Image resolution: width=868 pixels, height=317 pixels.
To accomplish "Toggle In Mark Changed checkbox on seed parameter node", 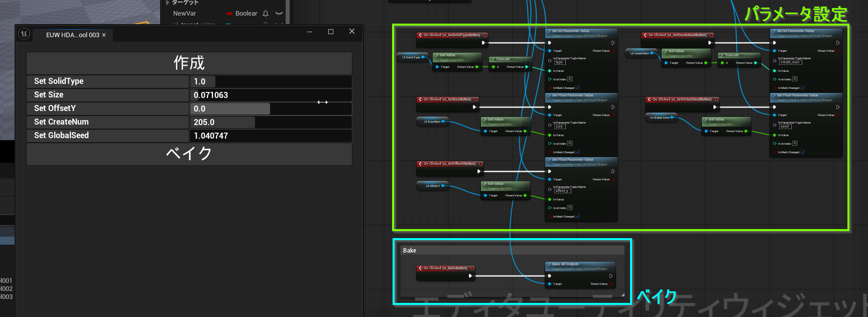I will pyautogui.click(x=803, y=152).
